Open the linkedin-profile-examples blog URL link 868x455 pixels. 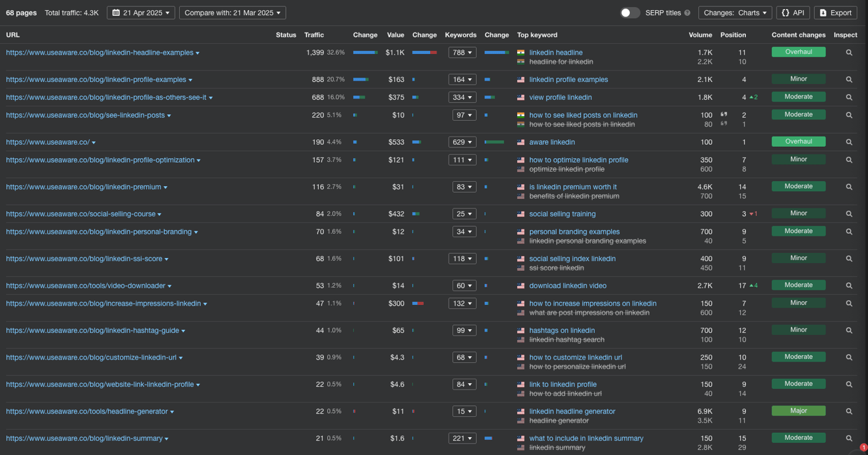[x=96, y=79]
